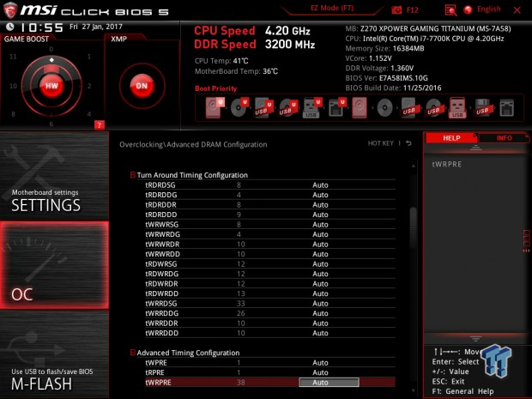Select the tWRRDDD row
The width and height of the screenshot is (532, 399).
coord(270,333)
